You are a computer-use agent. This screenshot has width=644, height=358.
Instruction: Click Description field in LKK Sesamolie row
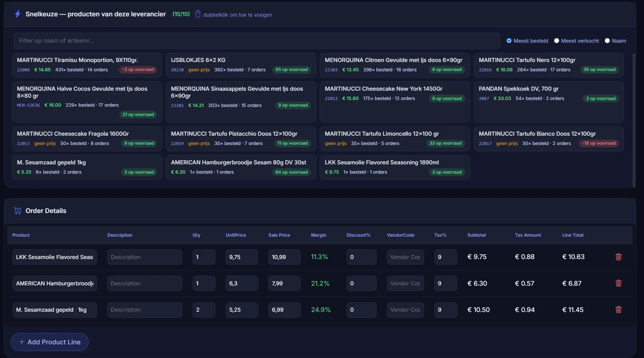coord(145,257)
